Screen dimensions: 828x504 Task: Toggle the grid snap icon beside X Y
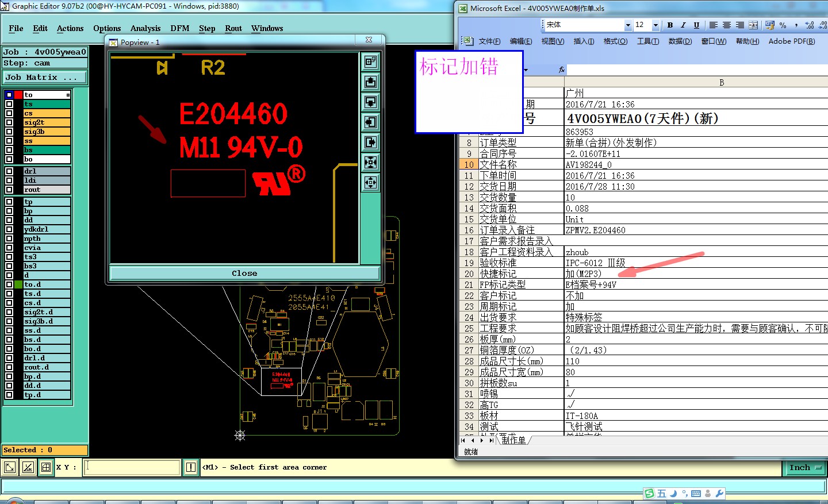click(46, 467)
